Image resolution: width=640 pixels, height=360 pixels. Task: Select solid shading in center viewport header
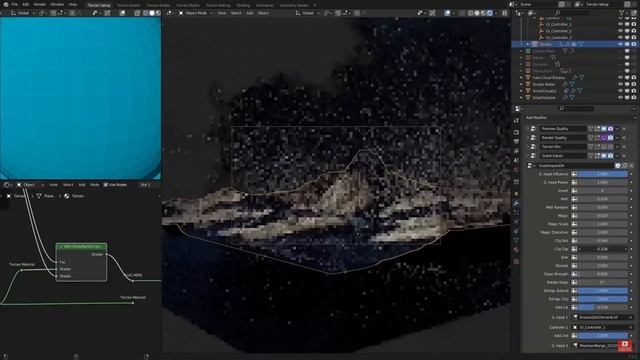click(x=477, y=13)
